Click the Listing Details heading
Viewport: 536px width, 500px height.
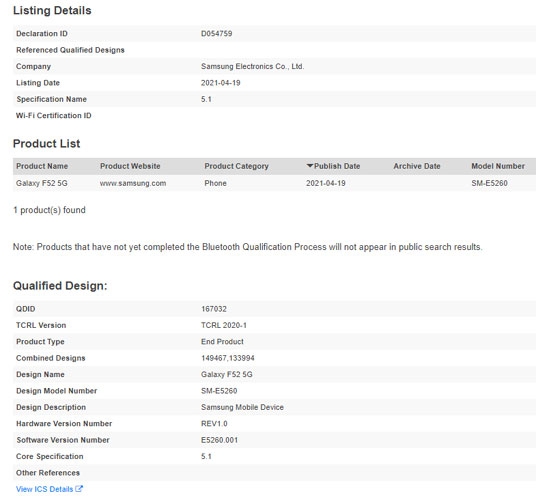pyautogui.click(x=52, y=11)
